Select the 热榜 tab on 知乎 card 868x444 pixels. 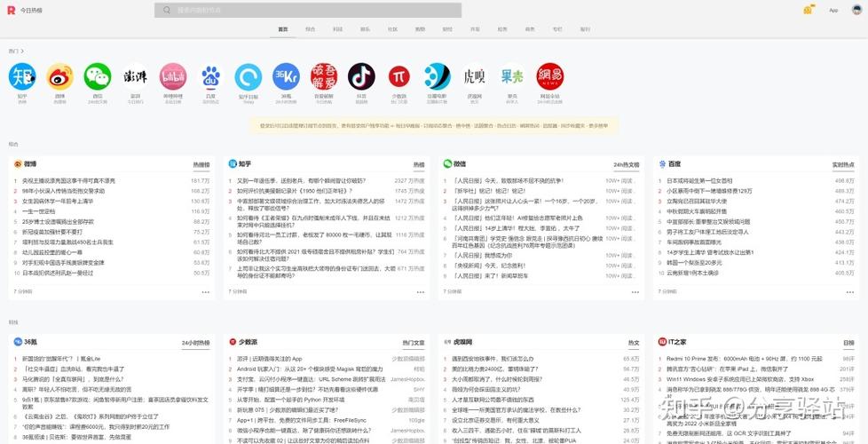tap(419, 165)
